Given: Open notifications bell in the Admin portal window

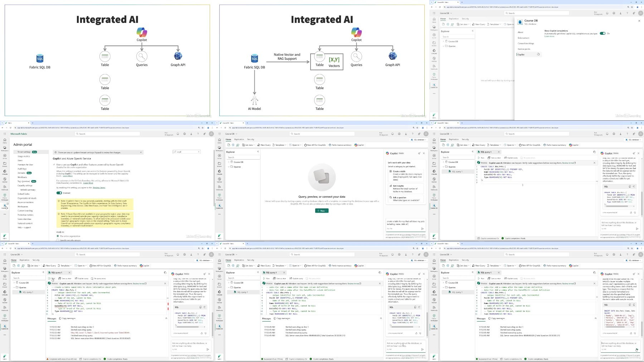Looking at the screenshot, I should (178, 134).
